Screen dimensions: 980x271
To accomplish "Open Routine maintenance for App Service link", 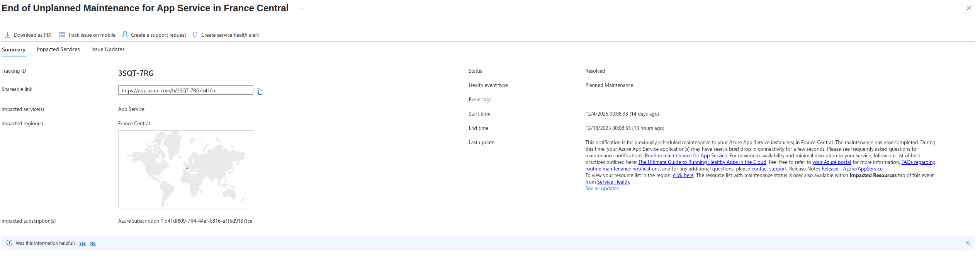I will click(686, 155).
